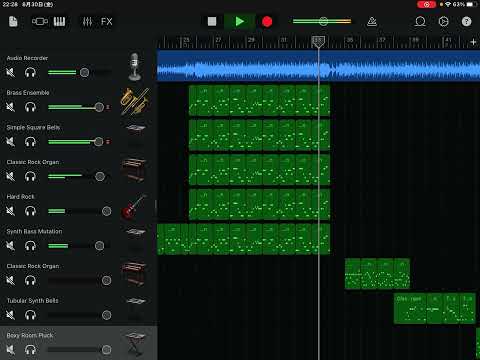Open the loop browser
Image resolution: width=480 pixels, height=360 pixels.
420,22
